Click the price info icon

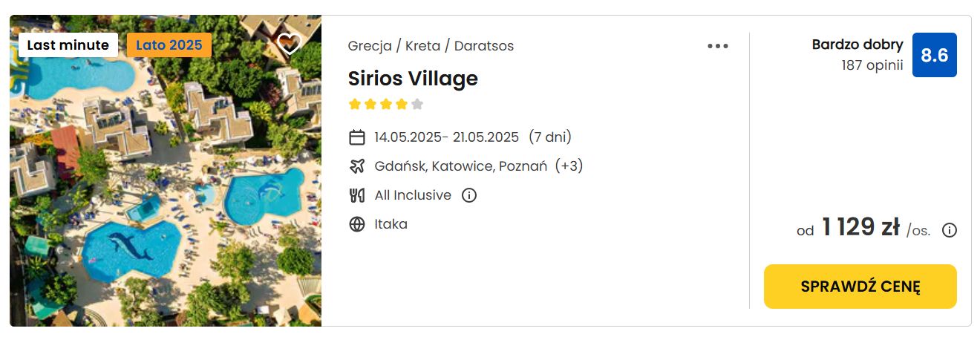coord(950,230)
